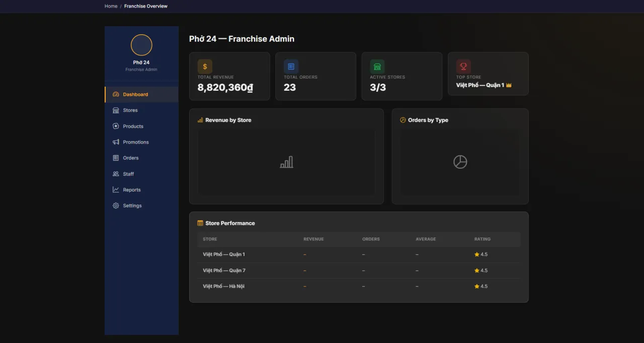Click the 23 total orders value

click(290, 88)
